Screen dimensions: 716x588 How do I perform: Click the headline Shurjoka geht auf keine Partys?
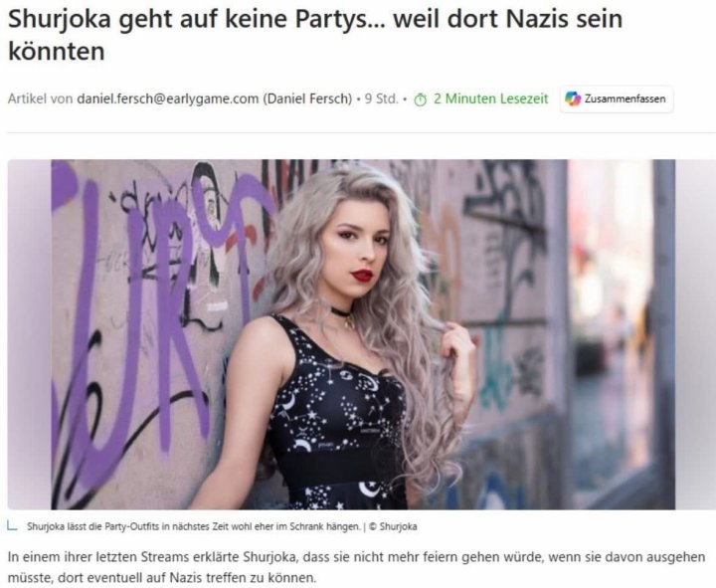pyautogui.click(x=194, y=19)
